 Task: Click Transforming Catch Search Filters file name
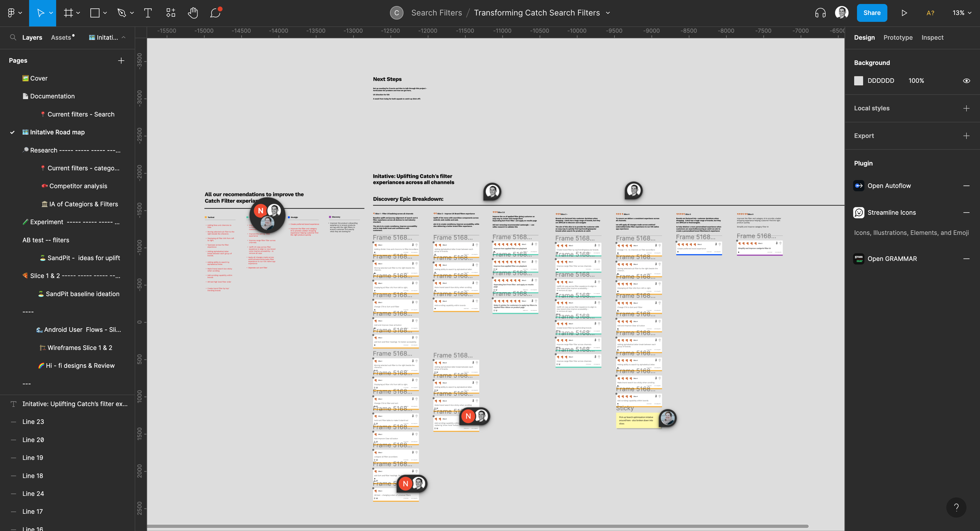coord(537,13)
